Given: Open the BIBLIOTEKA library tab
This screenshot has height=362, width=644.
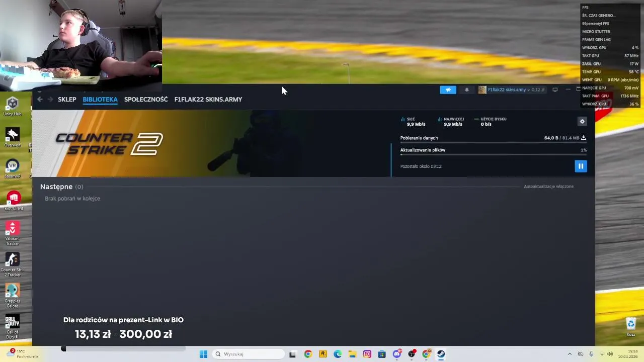Looking at the screenshot, I should [100, 100].
